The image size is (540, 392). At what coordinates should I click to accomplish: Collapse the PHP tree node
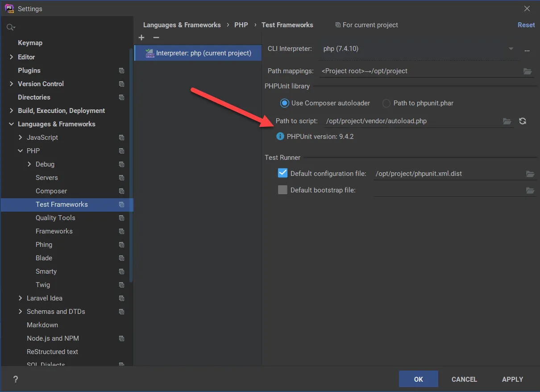[x=20, y=151]
